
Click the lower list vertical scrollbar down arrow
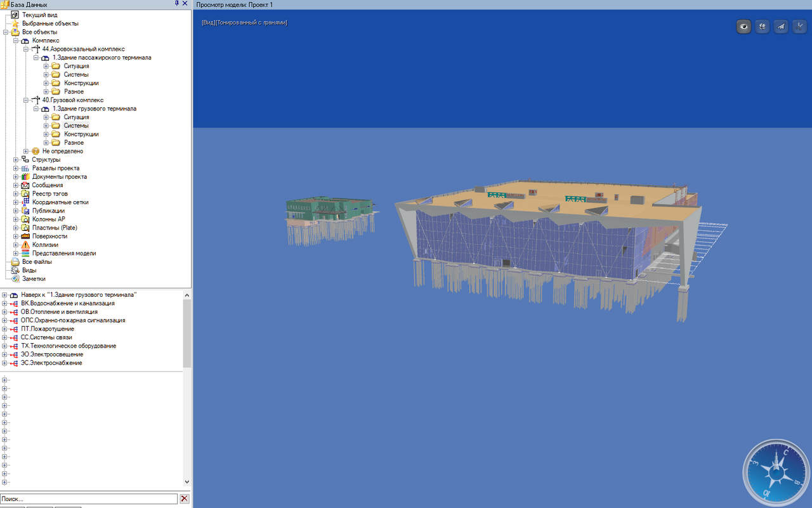pos(187,483)
